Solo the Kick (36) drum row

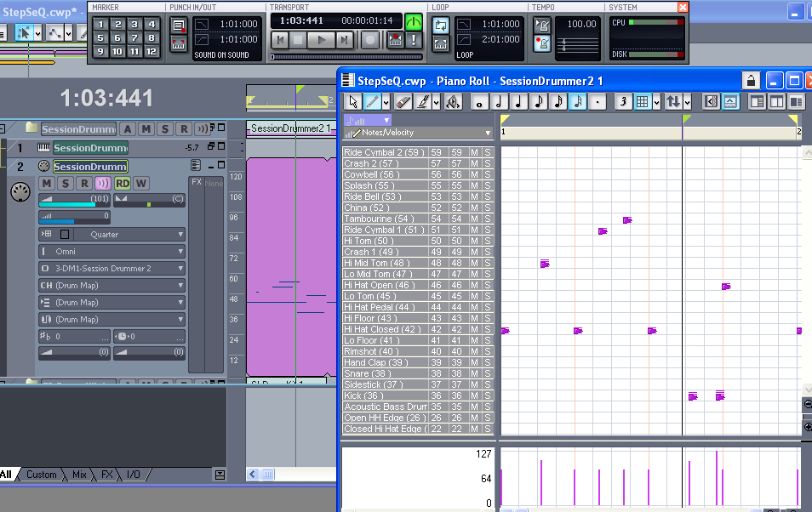point(488,395)
